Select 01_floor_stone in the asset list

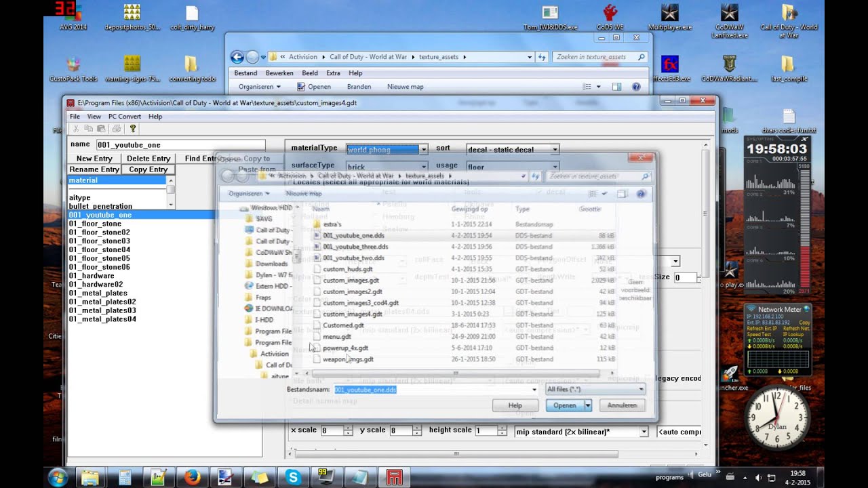tap(95, 224)
